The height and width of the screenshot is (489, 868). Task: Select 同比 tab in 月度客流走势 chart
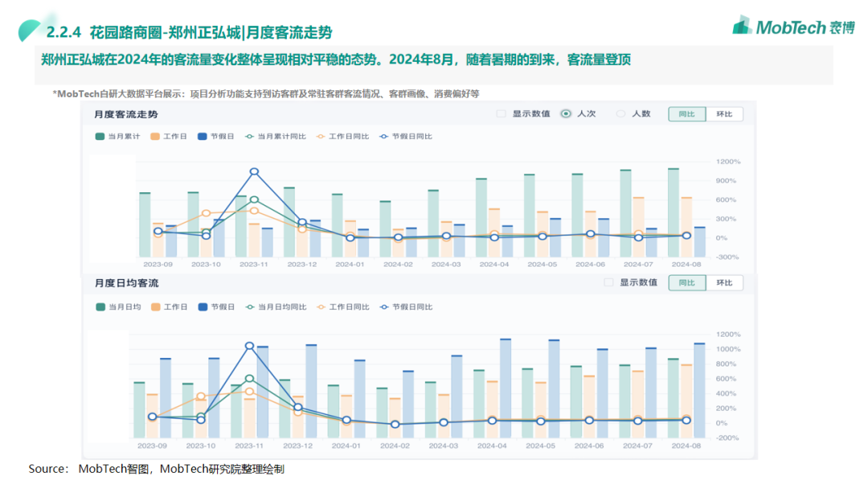click(x=686, y=114)
